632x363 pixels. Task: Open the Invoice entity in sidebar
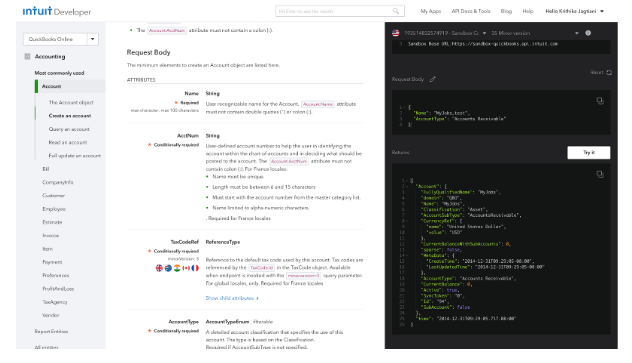click(51, 236)
